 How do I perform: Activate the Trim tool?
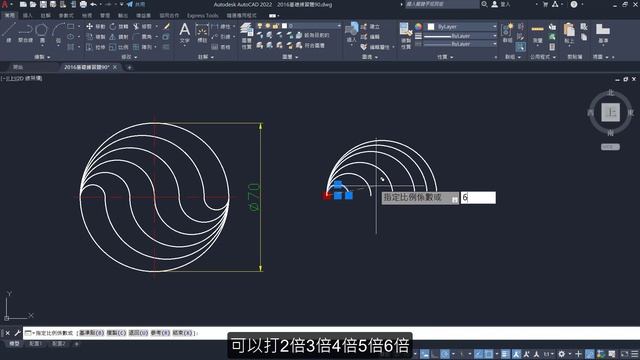(143, 27)
